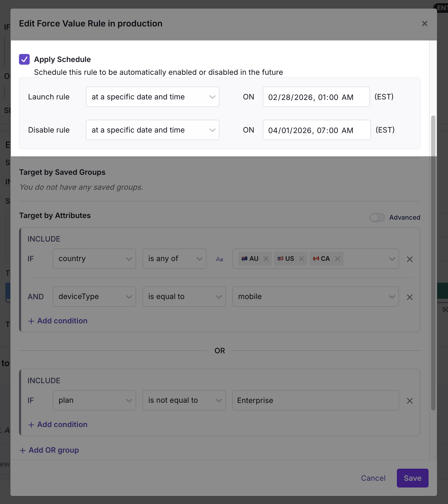
Task: Click the AU country tag label
Action: [253, 259]
